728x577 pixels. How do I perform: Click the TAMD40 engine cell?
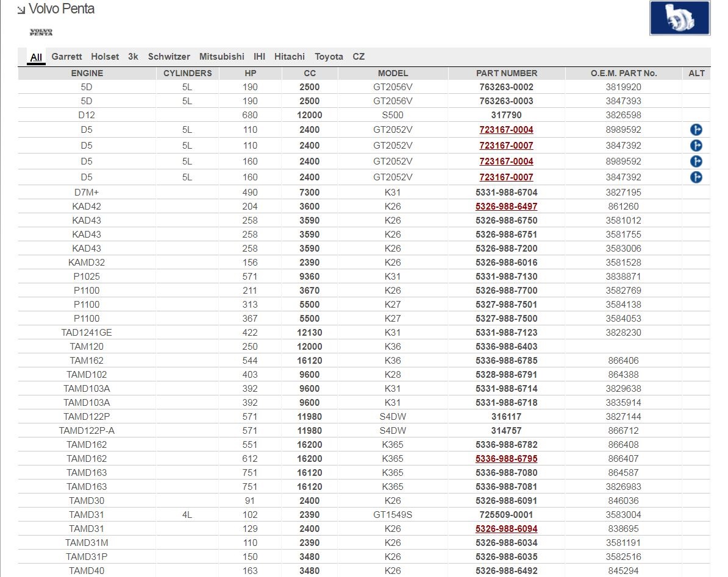pyautogui.click(x=87, y=570)
